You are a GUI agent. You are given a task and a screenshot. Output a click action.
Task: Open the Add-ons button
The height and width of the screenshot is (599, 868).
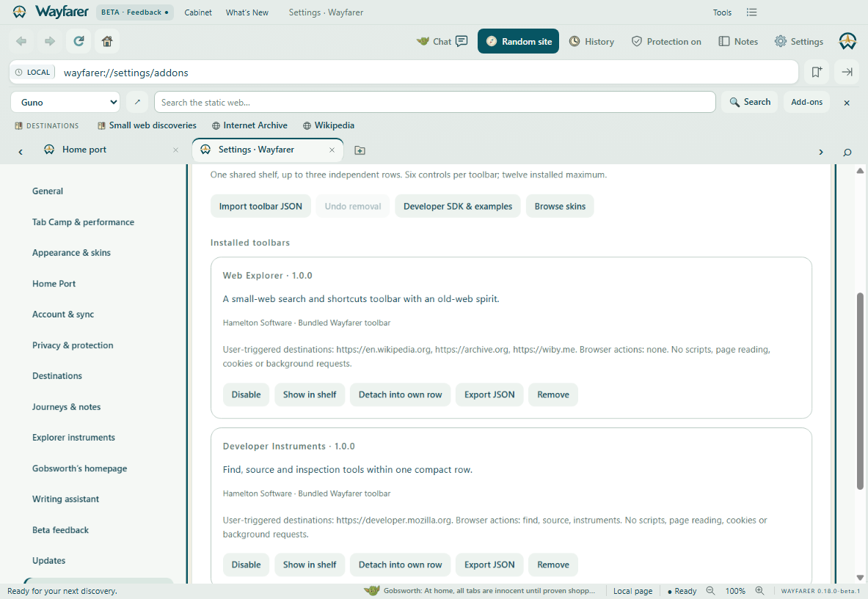click(806, 103)
